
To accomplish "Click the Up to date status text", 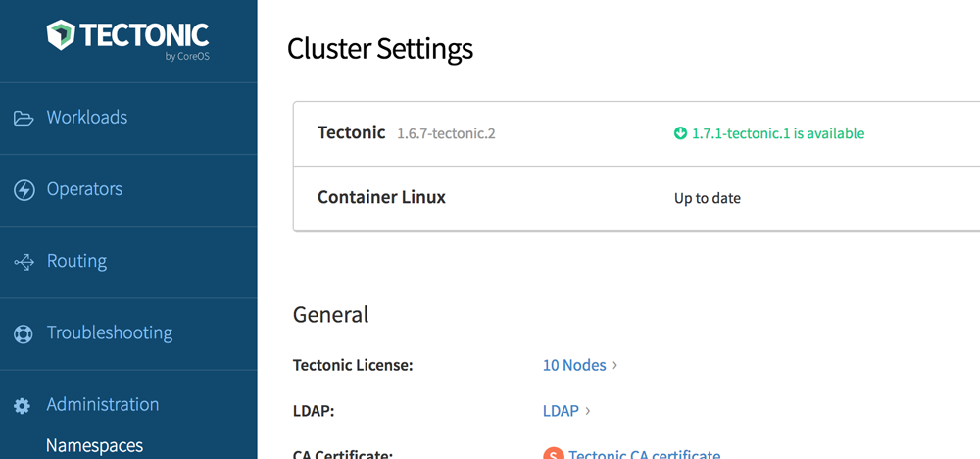I will coord(708,199).
